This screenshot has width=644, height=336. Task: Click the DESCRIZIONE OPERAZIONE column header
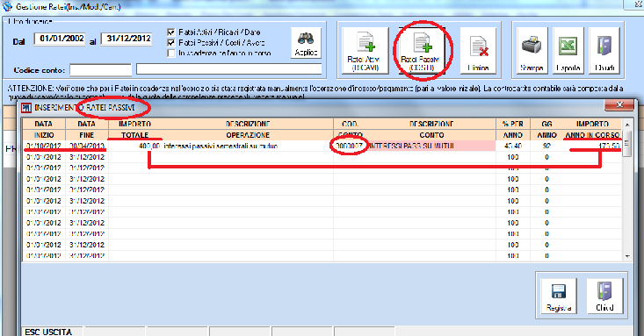pos(248,129)
